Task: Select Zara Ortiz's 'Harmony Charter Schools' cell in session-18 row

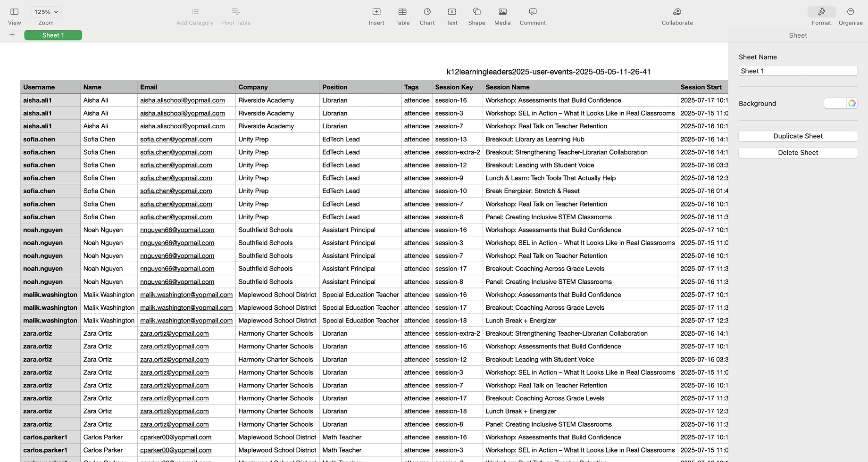Action: 277,411
